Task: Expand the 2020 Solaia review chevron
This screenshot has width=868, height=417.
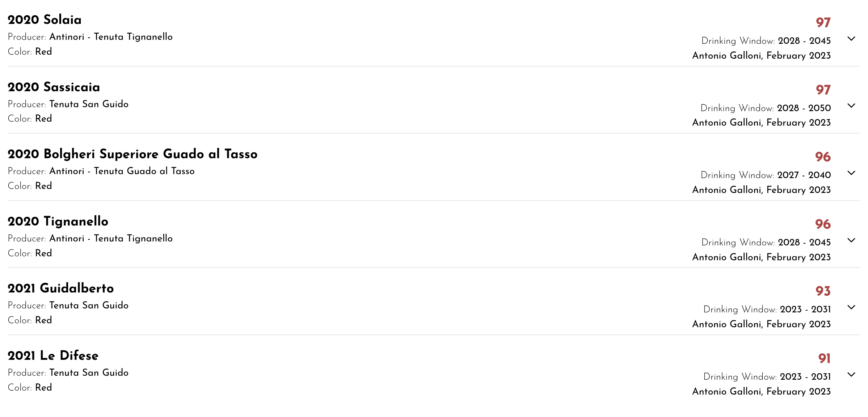Action: point(851,39)
